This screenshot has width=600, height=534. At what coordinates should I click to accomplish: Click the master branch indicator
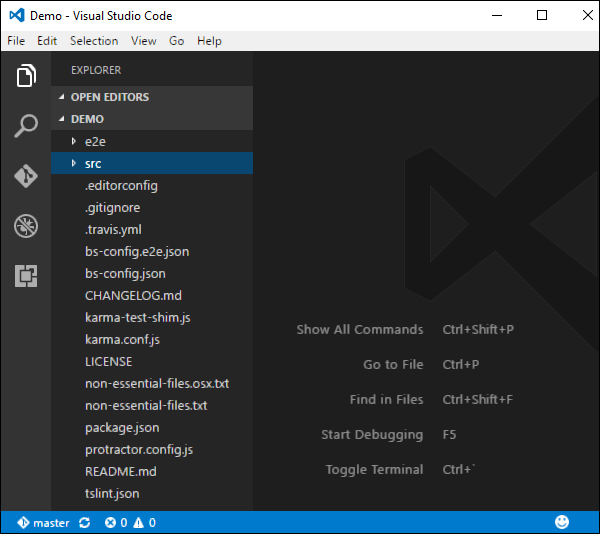[44, 522]
